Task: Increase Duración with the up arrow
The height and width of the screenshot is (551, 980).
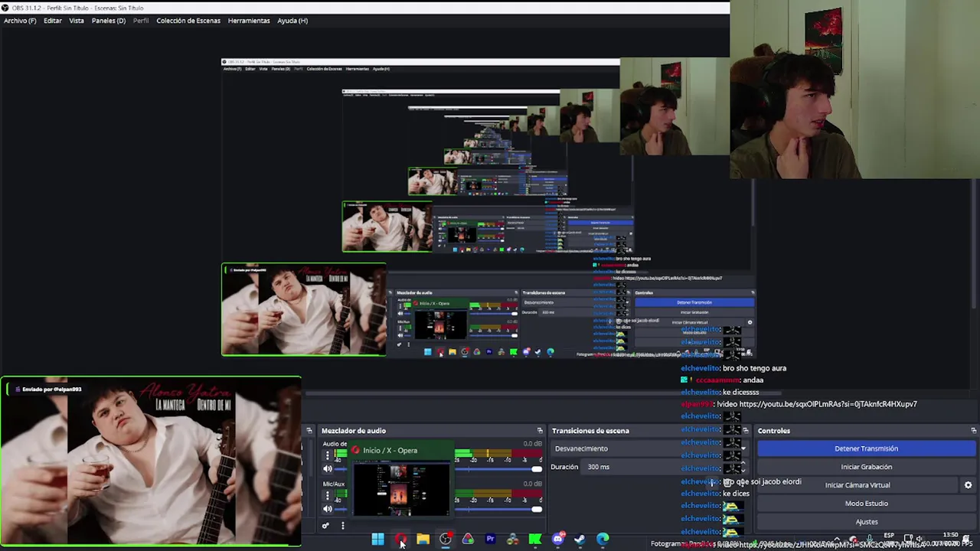Action: point(743,464)
